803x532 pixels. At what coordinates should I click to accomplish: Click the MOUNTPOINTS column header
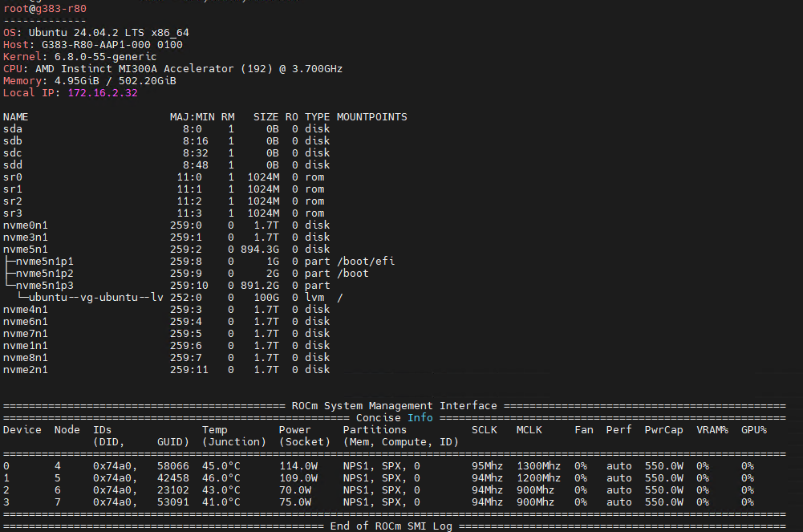pyautogui.click(x=371, y=117)
